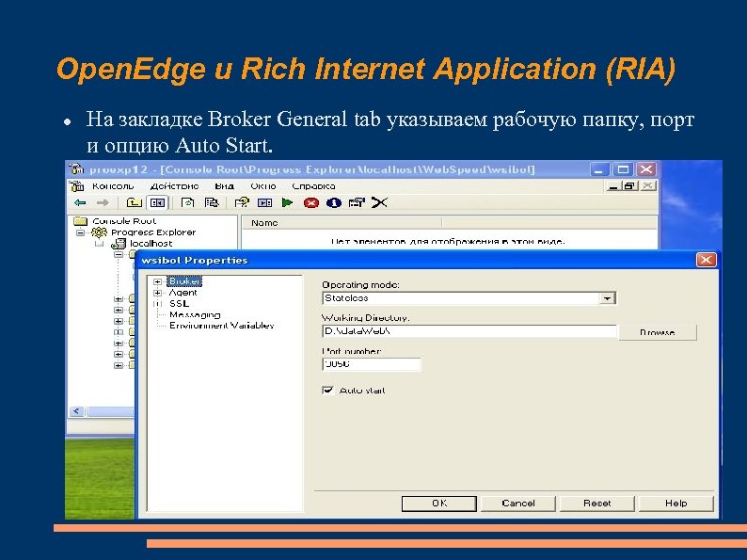
Task: Open the Справка menu
Action: tap(313, 186)
